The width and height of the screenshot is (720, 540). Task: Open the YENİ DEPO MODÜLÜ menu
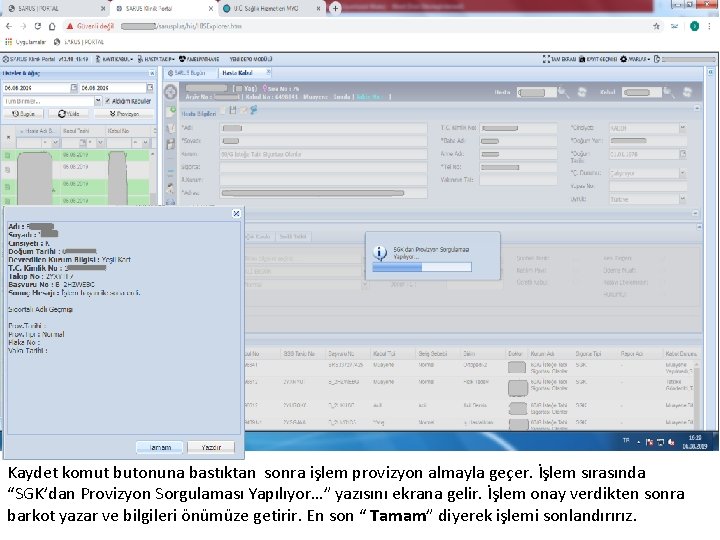coord(251,59)
